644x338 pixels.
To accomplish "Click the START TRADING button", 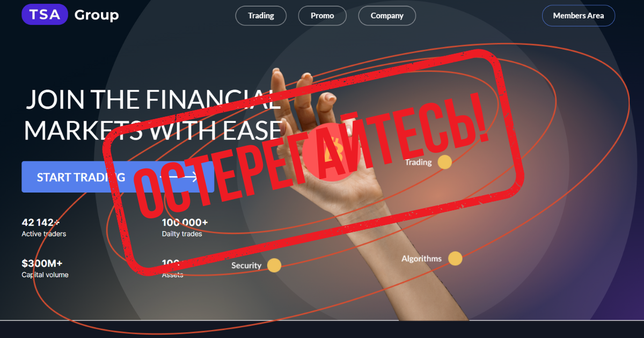I will [118, 177].
